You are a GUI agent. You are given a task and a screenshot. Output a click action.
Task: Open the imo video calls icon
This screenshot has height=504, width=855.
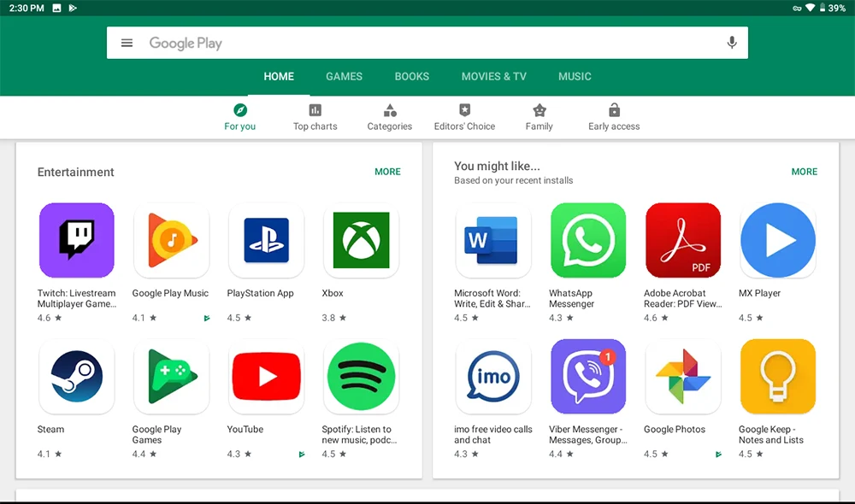tap(493, 377)
